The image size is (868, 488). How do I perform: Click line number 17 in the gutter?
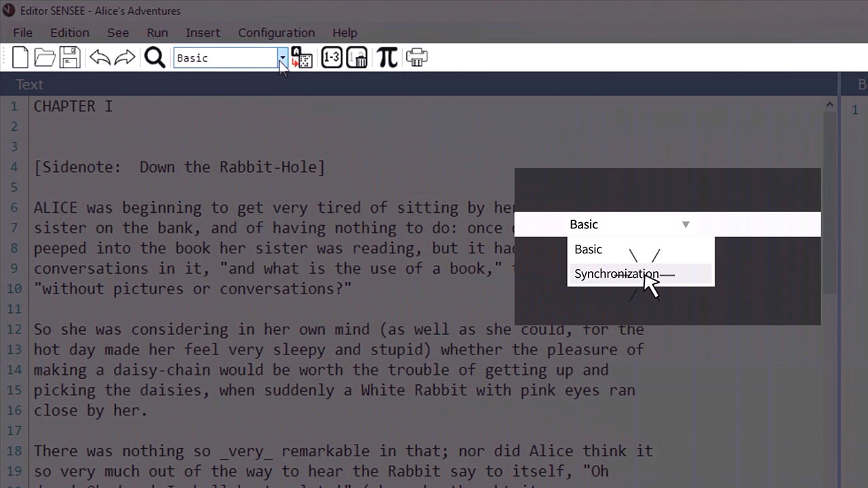(x=14, y=431)
